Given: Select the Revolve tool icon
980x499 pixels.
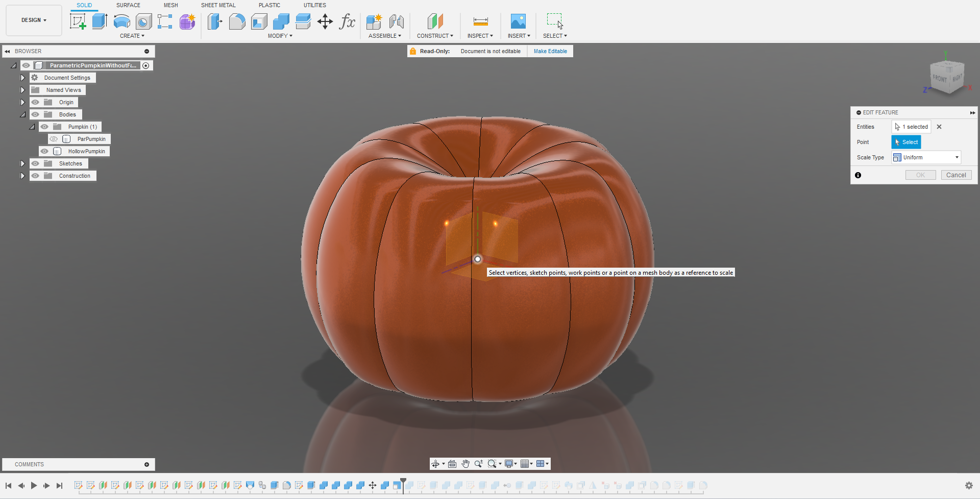Looking at the screenshot, I should (121, 21).
